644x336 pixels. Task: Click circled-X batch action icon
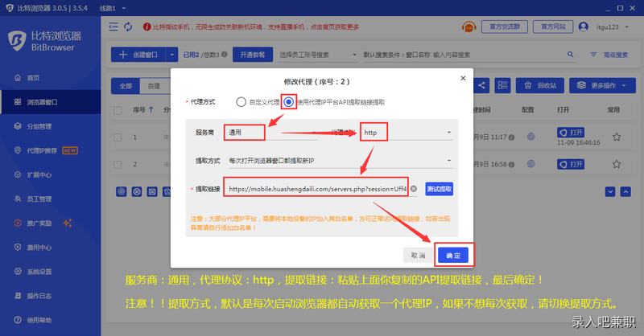[137, 191]
